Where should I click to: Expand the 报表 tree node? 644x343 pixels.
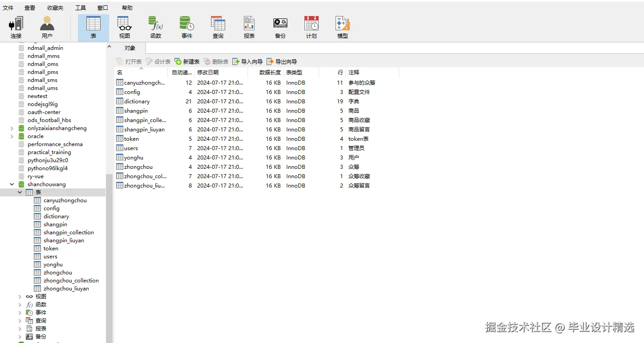20,329
